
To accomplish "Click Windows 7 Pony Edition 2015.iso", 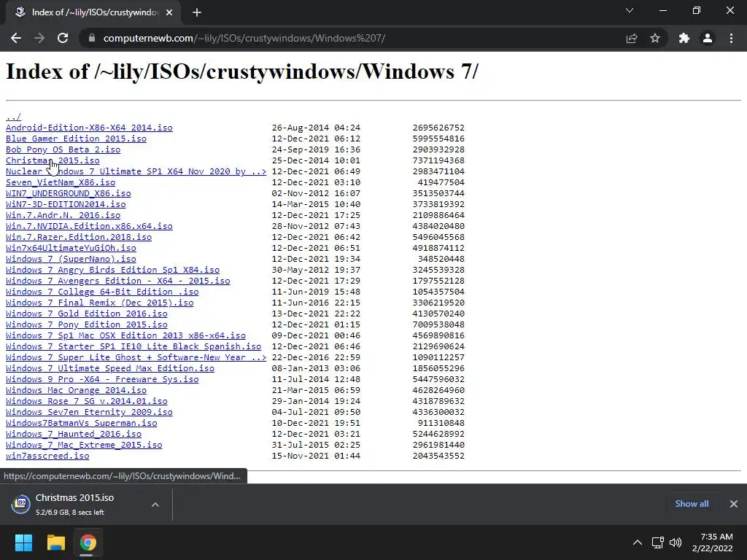I will point(87,324).
